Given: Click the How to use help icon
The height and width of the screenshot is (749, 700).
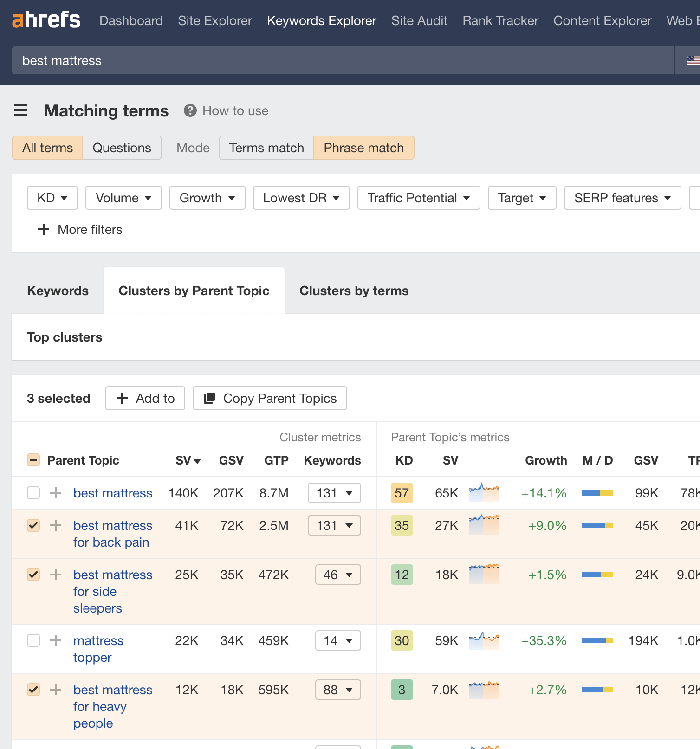Looking at the screenshot, I should coord(190,110).
